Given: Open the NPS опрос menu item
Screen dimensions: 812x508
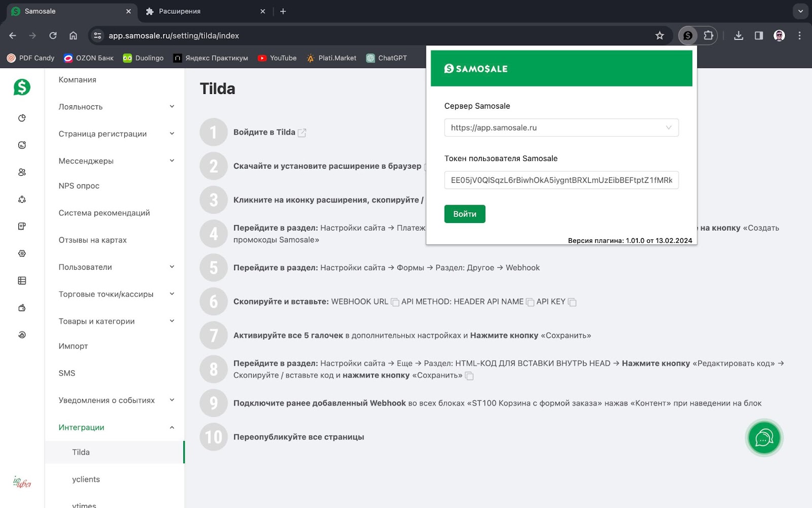Looking at the screenshot, I should tap(79, 186).
